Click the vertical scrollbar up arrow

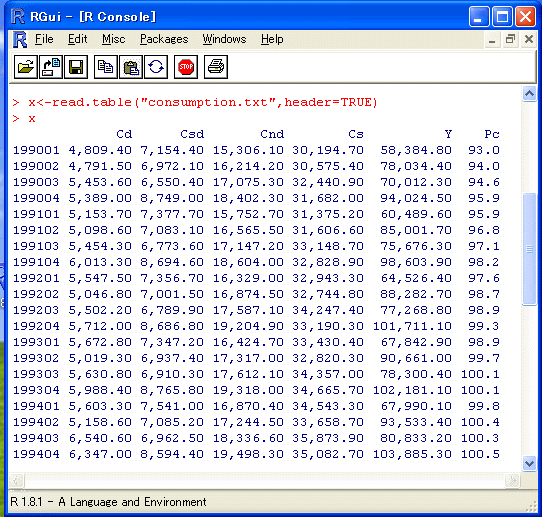tap(529, 93)
